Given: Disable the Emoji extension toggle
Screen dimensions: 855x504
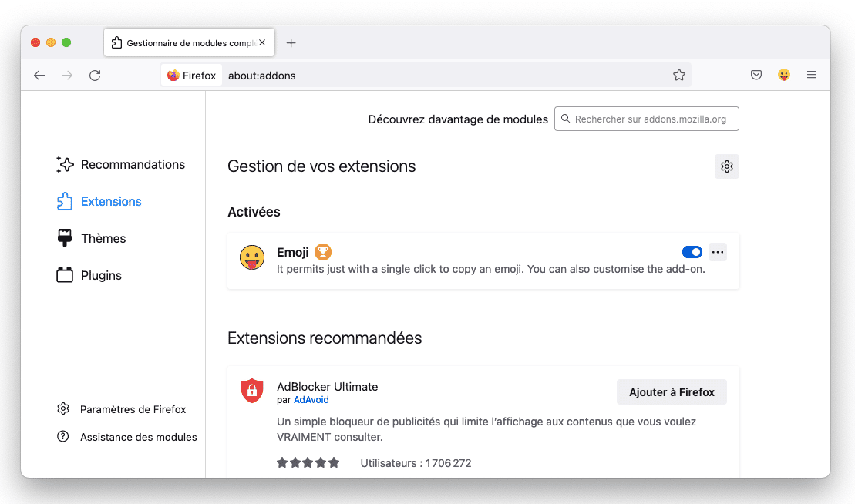Looking at the screenshot, I should (692, 252).
